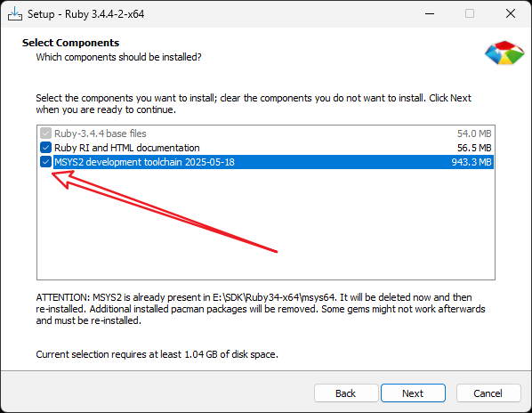
Task: Minimize the Ruby Setup window
Action: (430, 14)
